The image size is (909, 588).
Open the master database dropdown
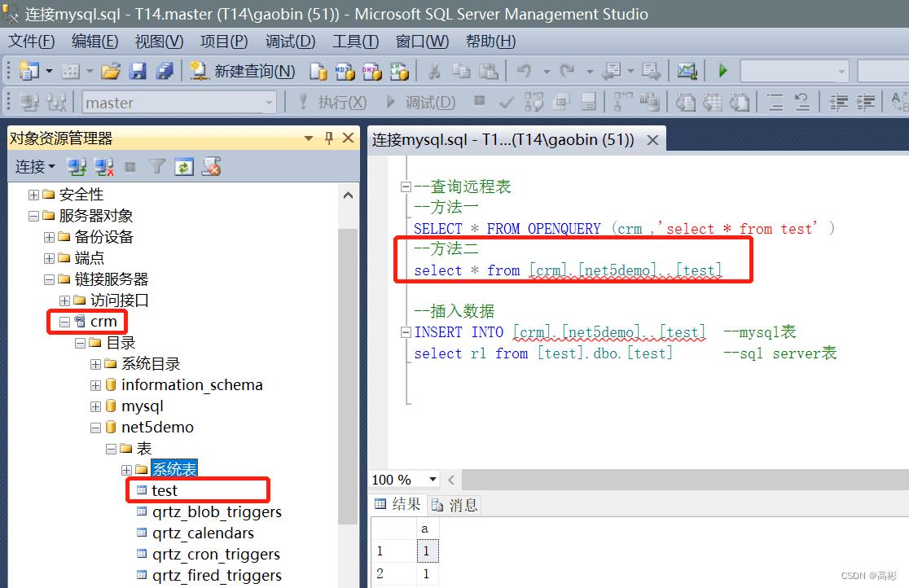tap(269, 103)
